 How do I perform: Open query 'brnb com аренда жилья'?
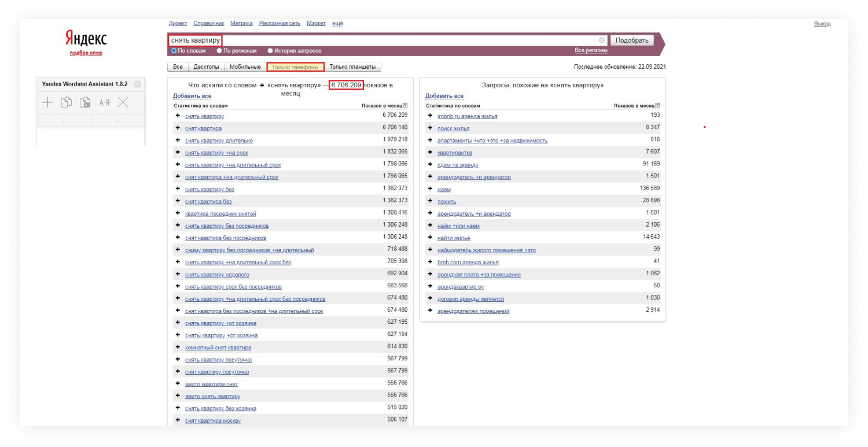[468, 263]
